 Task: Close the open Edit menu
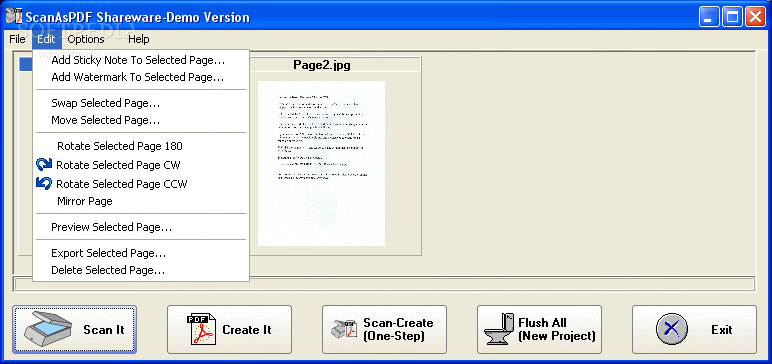(x=46, y=39)
